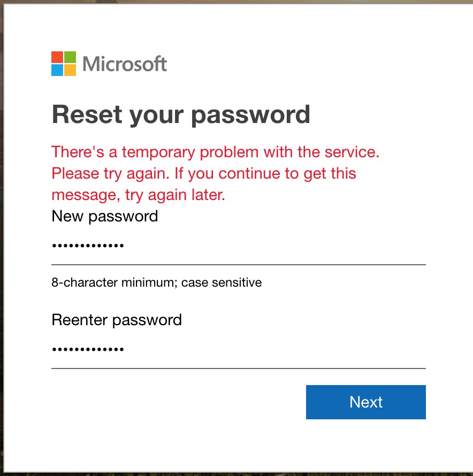Click the 8-character minimum hint text
This screenshot has width=473, height=476.
click(x=156, y=282)
